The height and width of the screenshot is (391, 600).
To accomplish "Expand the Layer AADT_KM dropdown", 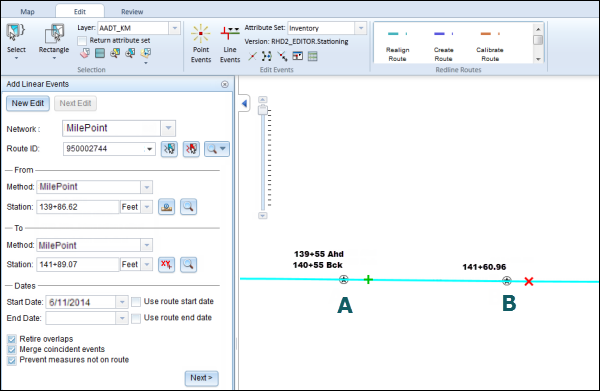I will coord(174,28).
